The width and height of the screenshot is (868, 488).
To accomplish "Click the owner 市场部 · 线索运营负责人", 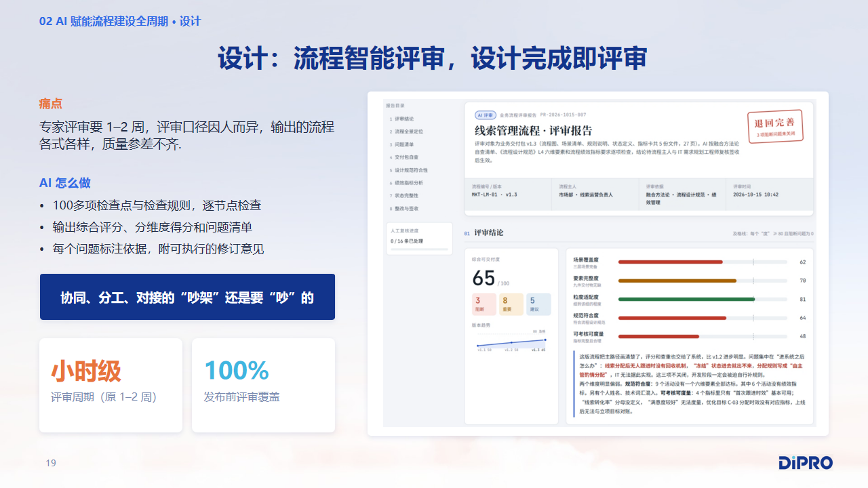I will 586,195.
